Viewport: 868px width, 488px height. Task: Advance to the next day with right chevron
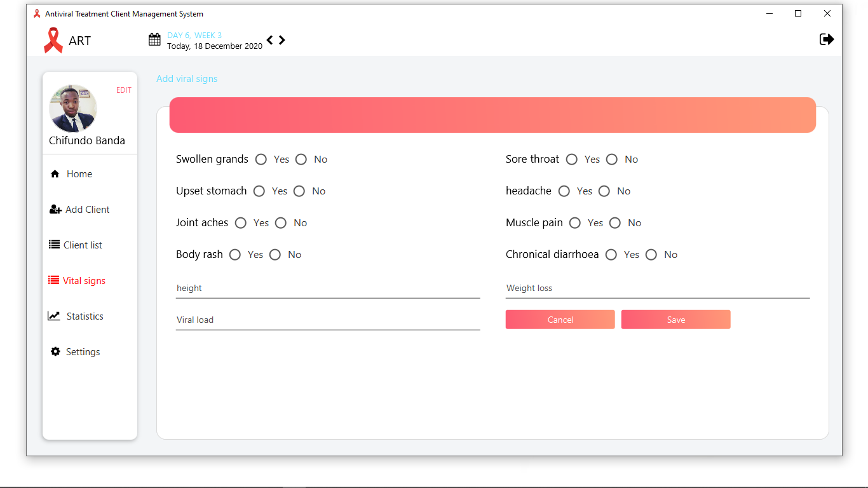point(282,39)
